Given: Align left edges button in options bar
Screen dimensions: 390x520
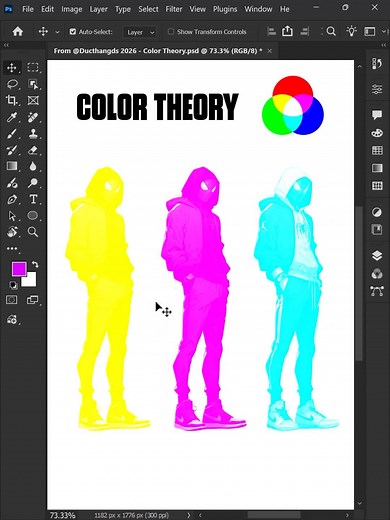Looking at the screenshot, I should [x=272, y=32].
